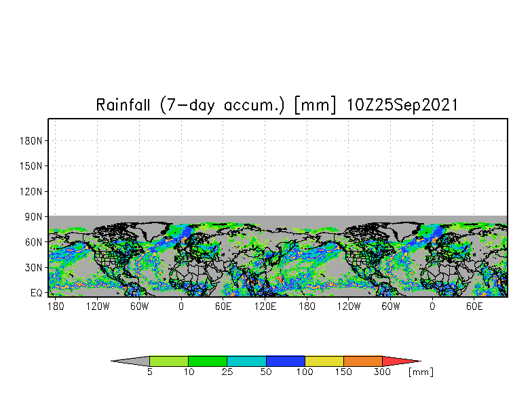Image resolution: width=532 pixels, height=415 pixels.
Task: Click the rainfall chart title text
Action: tap(277, 104)
